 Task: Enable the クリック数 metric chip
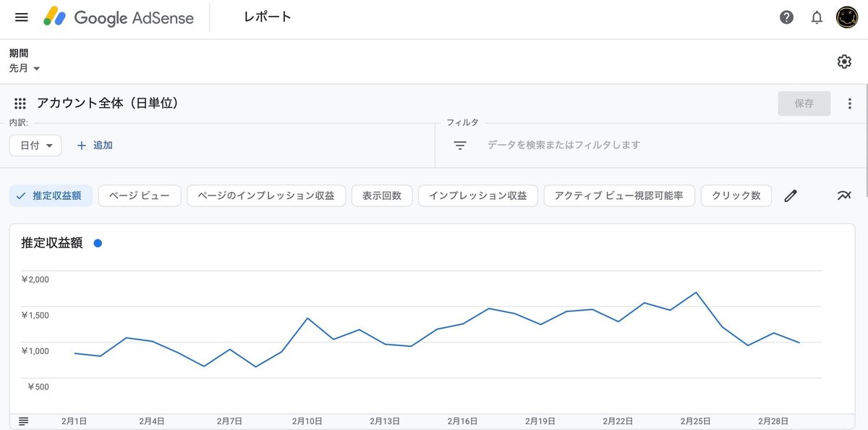click(736, 195)
